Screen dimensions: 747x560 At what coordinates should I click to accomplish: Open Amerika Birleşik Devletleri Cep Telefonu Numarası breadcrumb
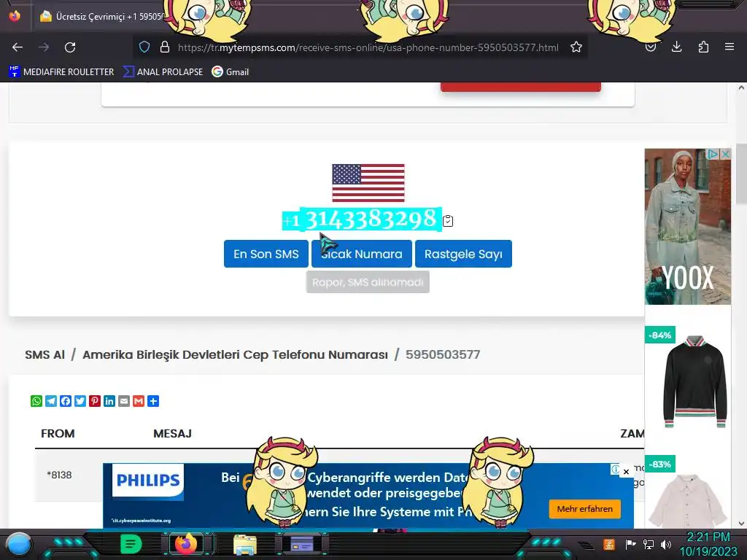235,355
